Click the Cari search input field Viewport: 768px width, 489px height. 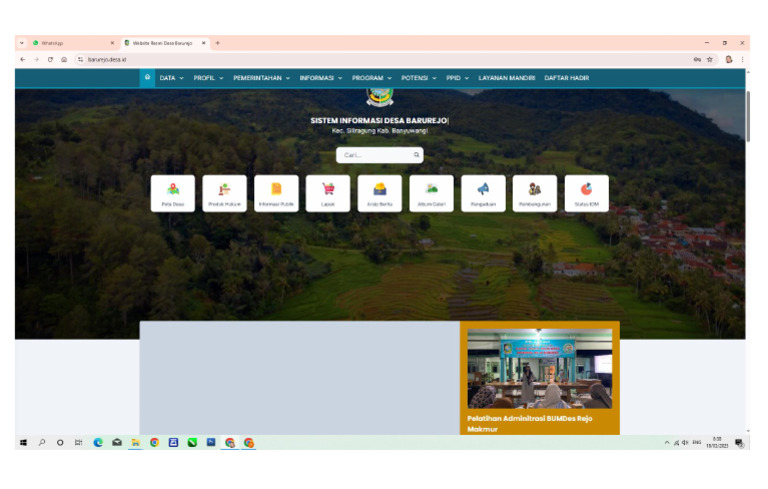(375, 155)
